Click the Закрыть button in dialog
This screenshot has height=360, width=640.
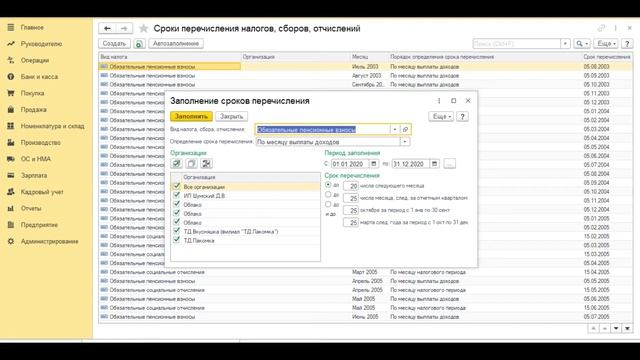pyautogui.click(x=231, y=116)
